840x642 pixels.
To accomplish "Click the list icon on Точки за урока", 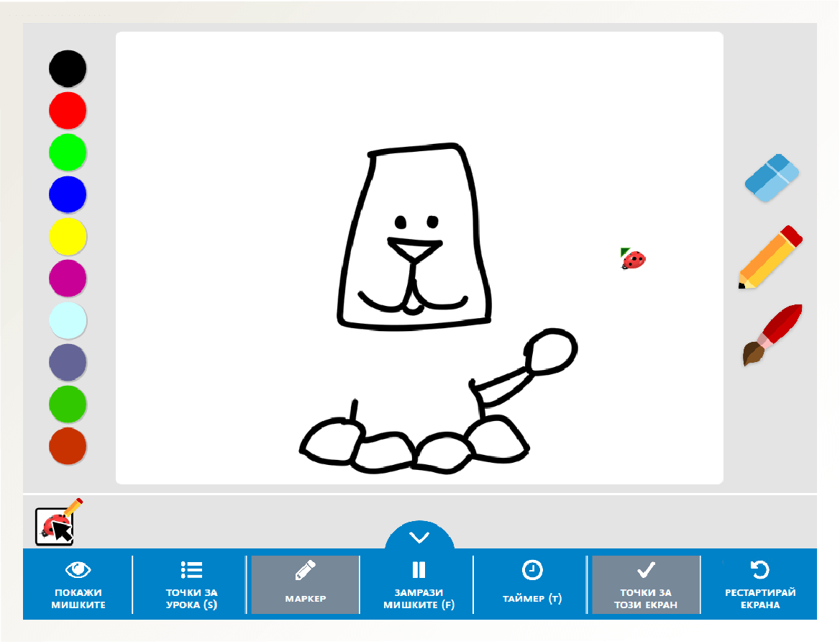I will click(x=191, y=570).
